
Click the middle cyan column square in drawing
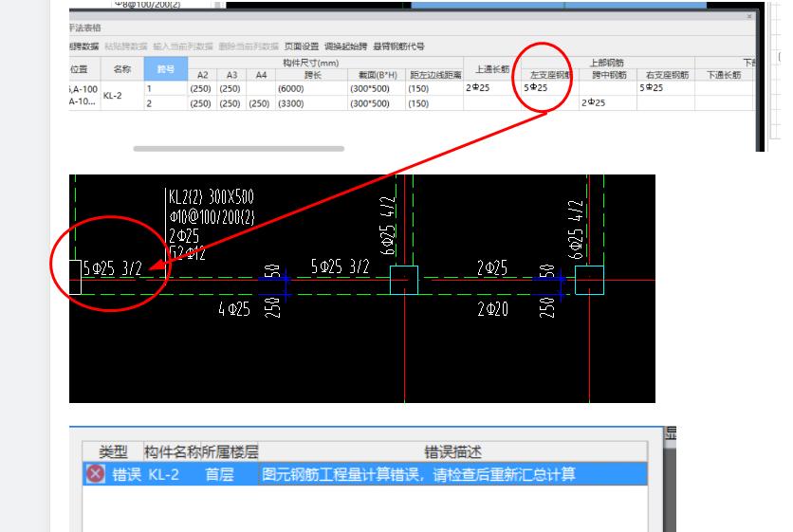click(404, 280)
